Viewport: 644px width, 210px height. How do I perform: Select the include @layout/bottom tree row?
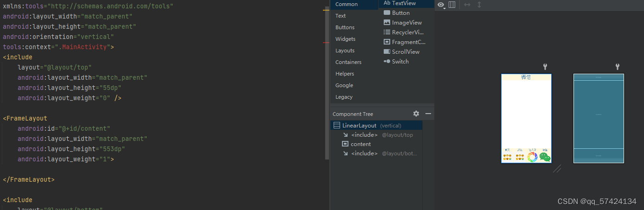click(x=376, y=153)
